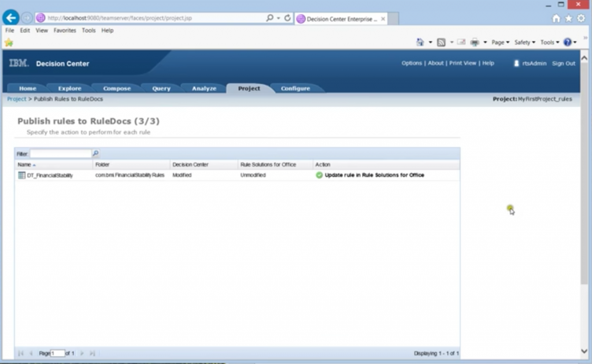The width and height of the screenshot is (592, 364).
Task: Open the View menu
Action: tap(42, 31)
